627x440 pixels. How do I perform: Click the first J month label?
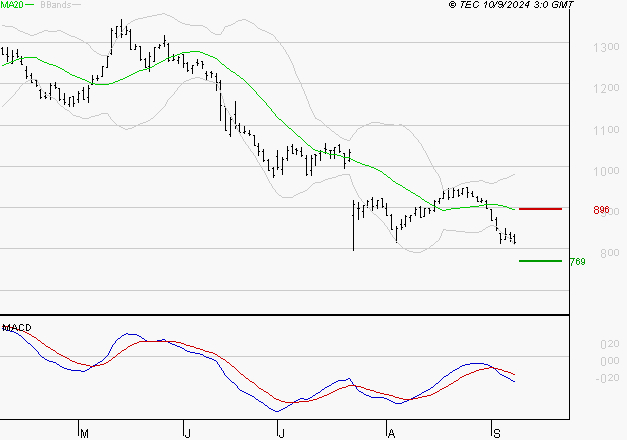pyautogui.click(x=188, y=434)
